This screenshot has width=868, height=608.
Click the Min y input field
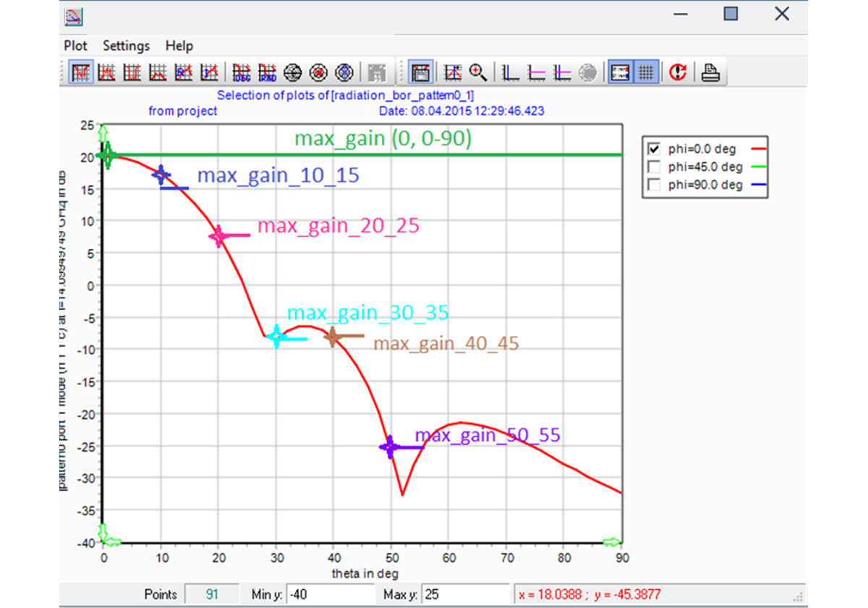(329, 594)
